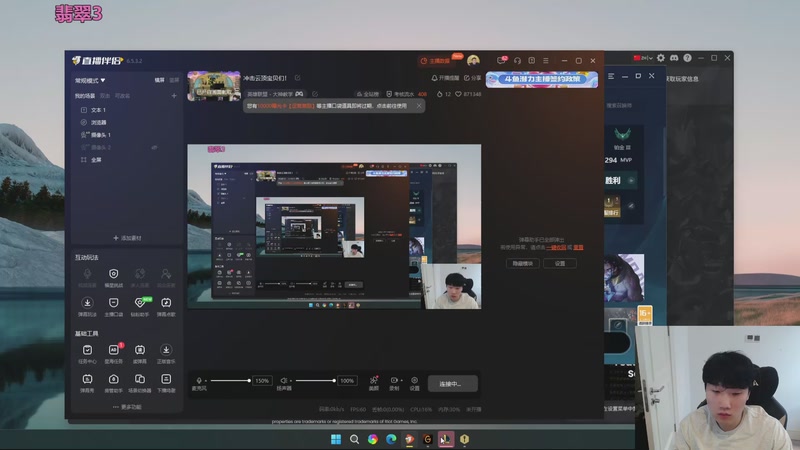Click the 隐藏模块 hide module button
Image resolution: width=800 pixels, height=450 pixels.
(522, 263)
